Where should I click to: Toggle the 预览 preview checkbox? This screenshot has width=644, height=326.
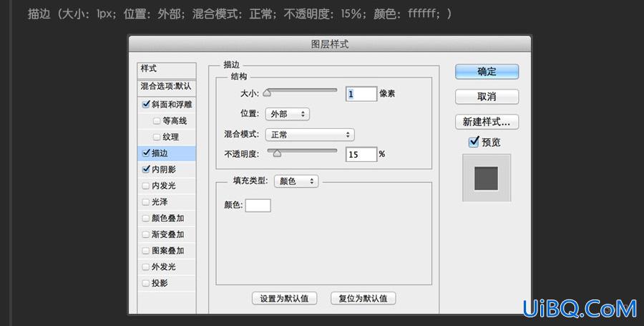pos(474,143)
